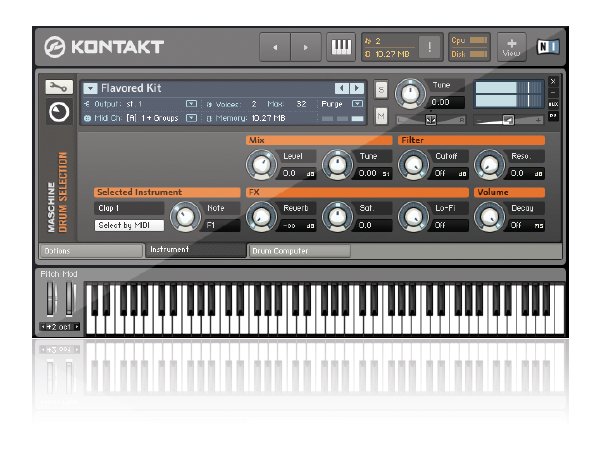
Task: Click the Note knob for selected instrument
Action: click(x=186, y=217)
